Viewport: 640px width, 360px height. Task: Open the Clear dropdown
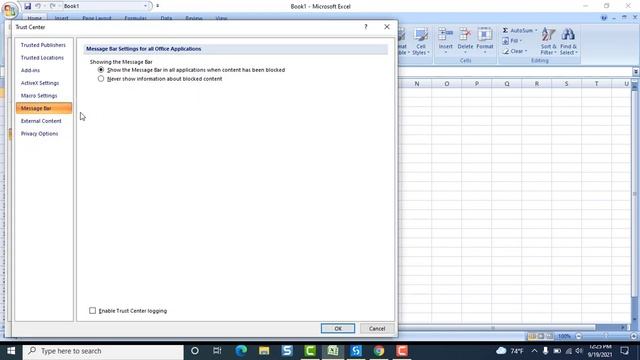pos(515,51)
